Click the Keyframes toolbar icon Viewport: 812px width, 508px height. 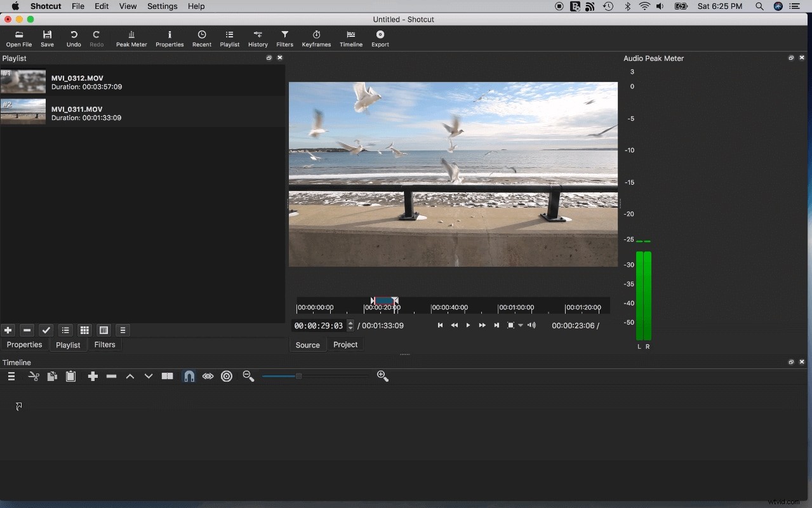tap(316, 38)
